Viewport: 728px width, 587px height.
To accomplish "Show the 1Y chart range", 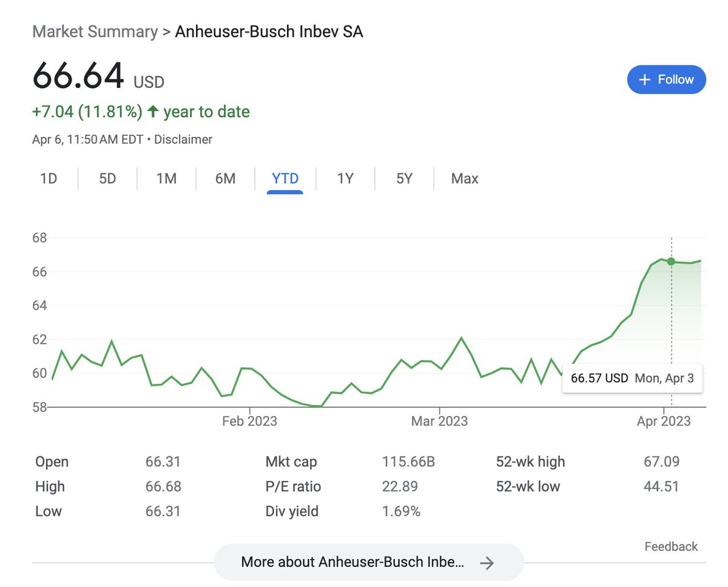I will (x=345, y=179).
